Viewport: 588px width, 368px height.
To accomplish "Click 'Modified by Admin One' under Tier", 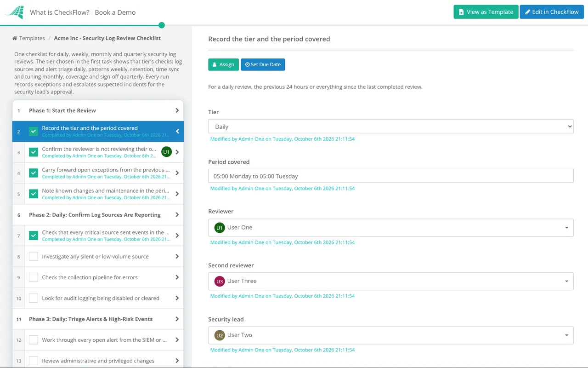I will pyautogui.click(x=283, y=139).
